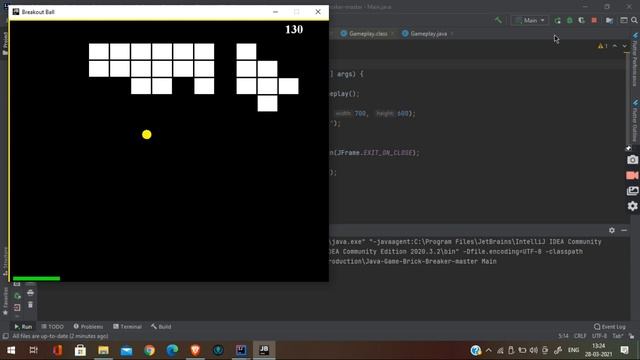640x360 pixels.
Task: Open Microsoft Office from taskbar
Action: (57, 350)
